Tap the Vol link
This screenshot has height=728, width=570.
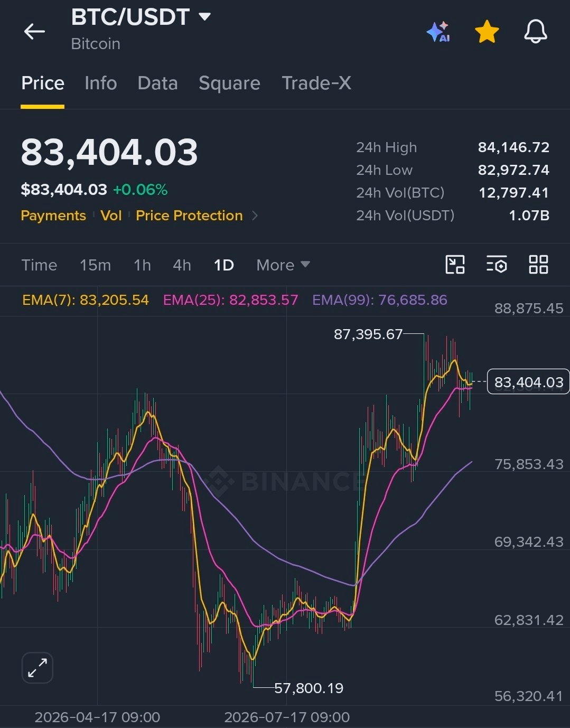(111, 216)
